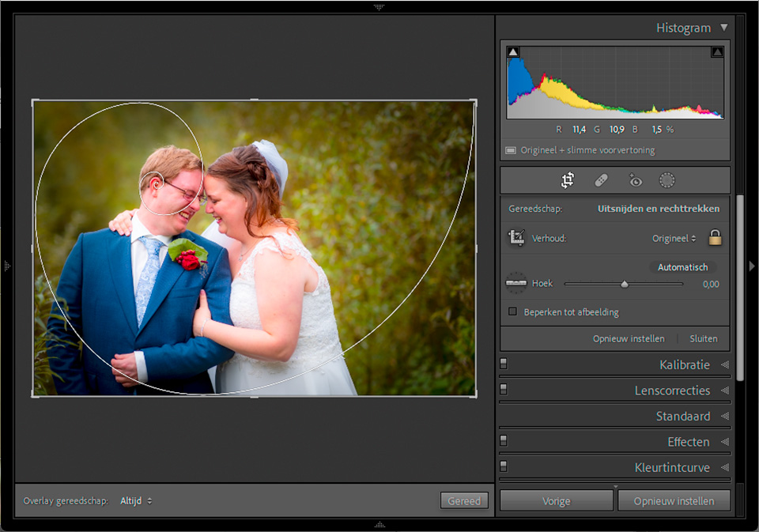Screen dimensions: 759x532
Task: Click the crop frame tool next to Verhoud
Action: (x=516, y=238)
